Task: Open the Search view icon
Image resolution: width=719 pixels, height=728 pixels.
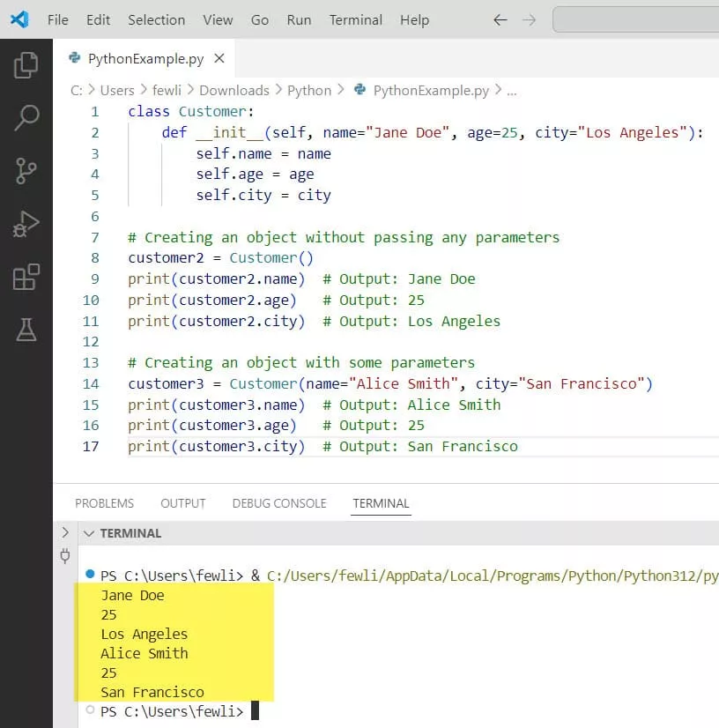Action: [x=26, y=117]
